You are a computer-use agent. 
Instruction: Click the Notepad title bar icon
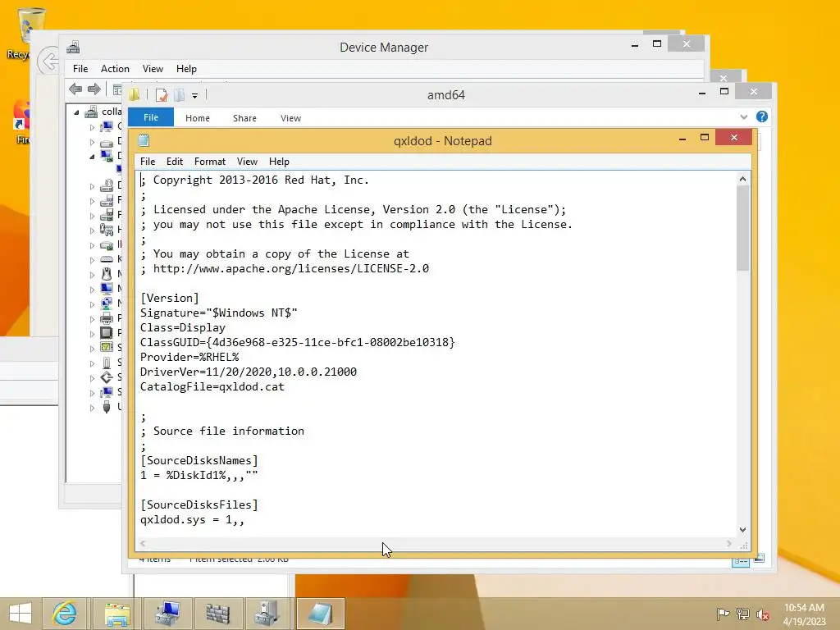click(143, 140)
